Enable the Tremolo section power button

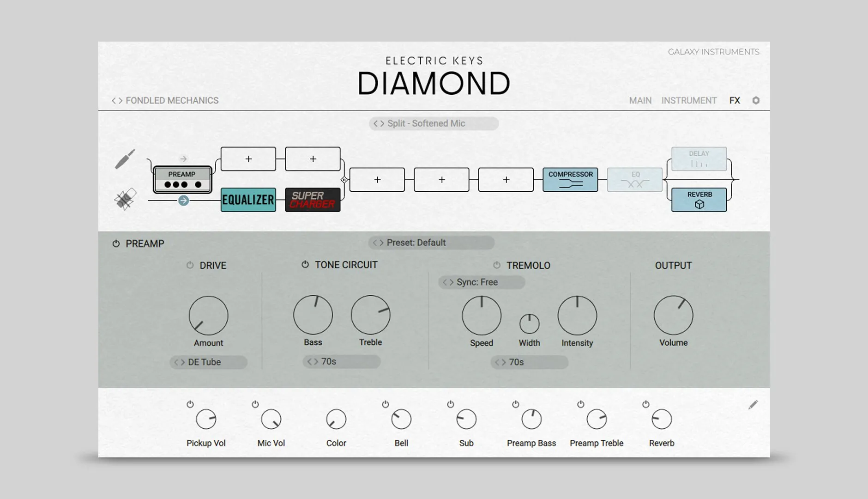(497, 265)
